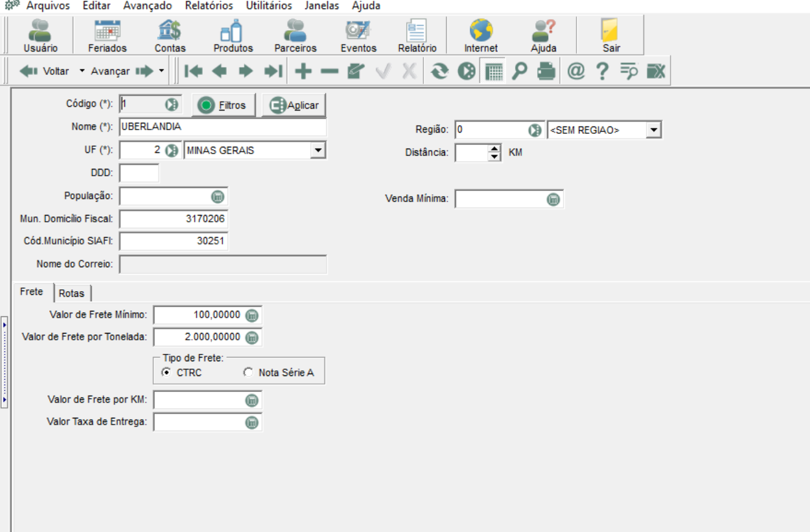Open the Avançar history dropdown arrow
The image size is (810, 532).
[x=162, y=71]
